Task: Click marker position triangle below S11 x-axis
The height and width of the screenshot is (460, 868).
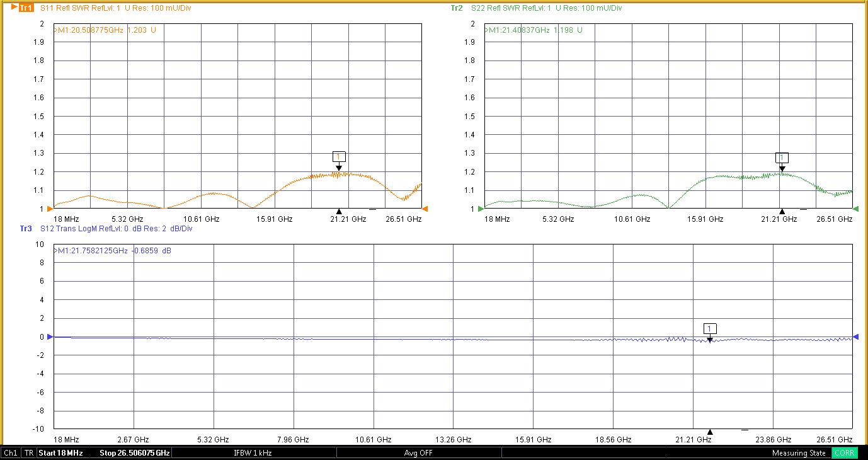Action: pyautogui.click(x=339, y=211)
